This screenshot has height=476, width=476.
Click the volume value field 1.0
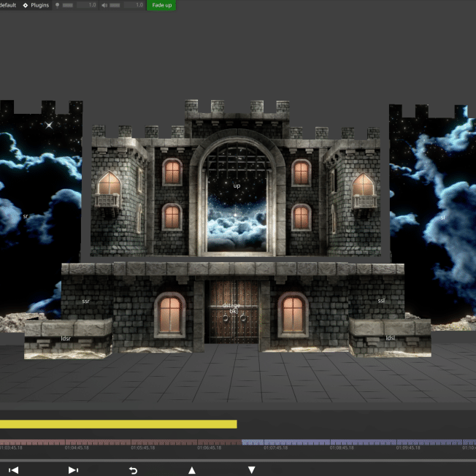coord(134,5)
